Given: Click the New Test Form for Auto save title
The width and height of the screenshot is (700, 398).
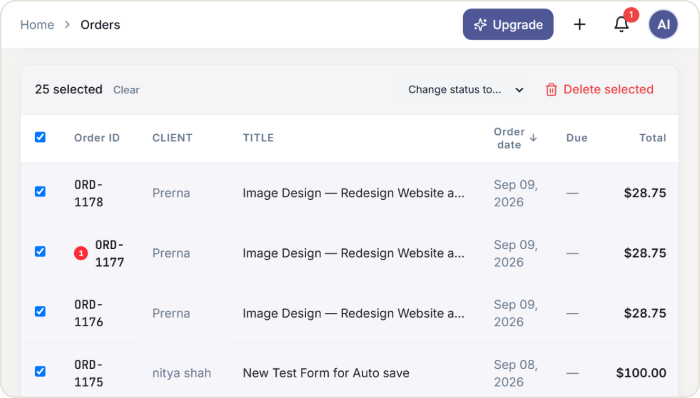Looking at the screenshot, I should click(326, 373).
